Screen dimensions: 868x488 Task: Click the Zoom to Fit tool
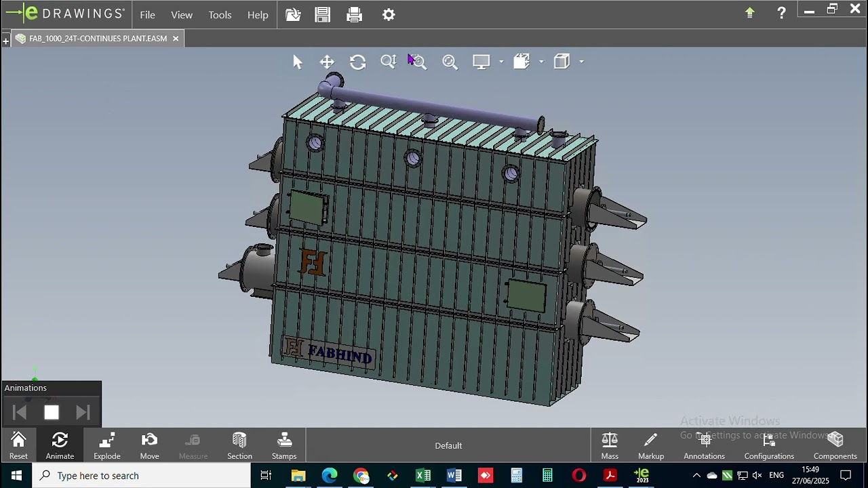click(450, 62)
